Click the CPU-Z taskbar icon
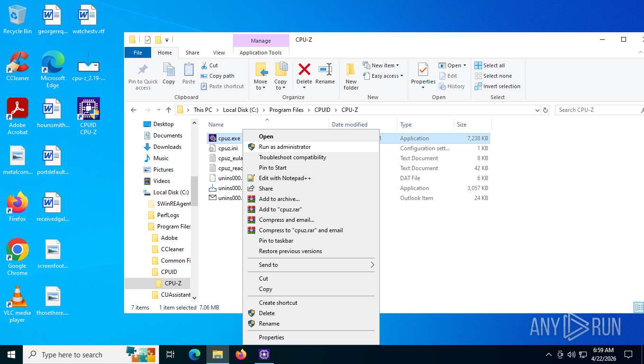Viewport: 644px width, 364px height. tap(264, 355)
